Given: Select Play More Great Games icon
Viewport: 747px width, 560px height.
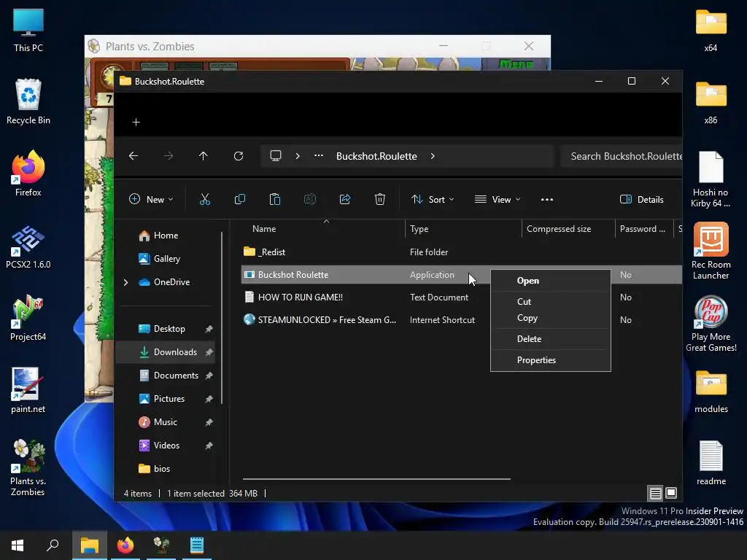Looking at the screenshot, I should click(x=711, y=324).
